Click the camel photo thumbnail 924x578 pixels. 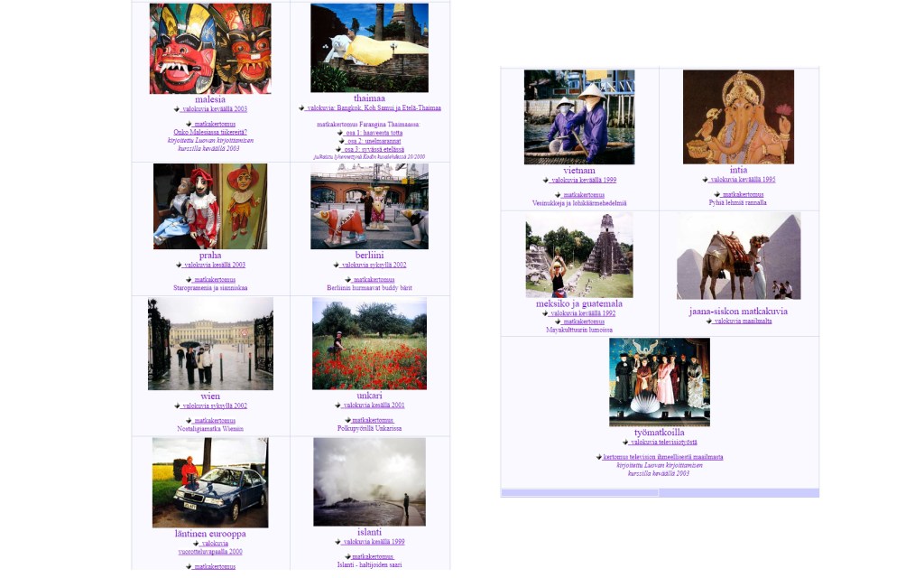[738, 256]
